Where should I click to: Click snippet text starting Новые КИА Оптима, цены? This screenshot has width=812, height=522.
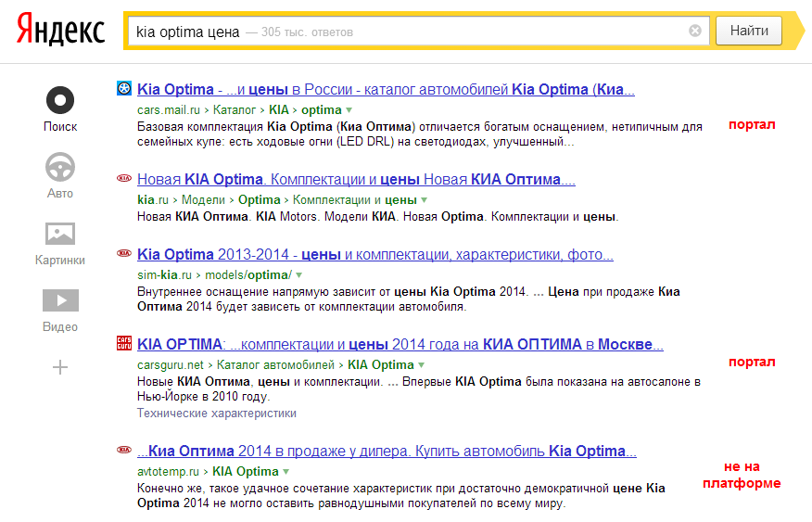coord(418,388)
